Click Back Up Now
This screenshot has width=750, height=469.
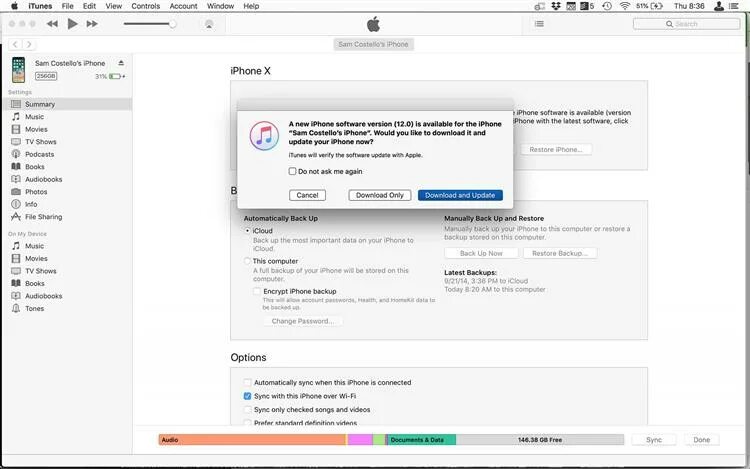coord(481,253)
